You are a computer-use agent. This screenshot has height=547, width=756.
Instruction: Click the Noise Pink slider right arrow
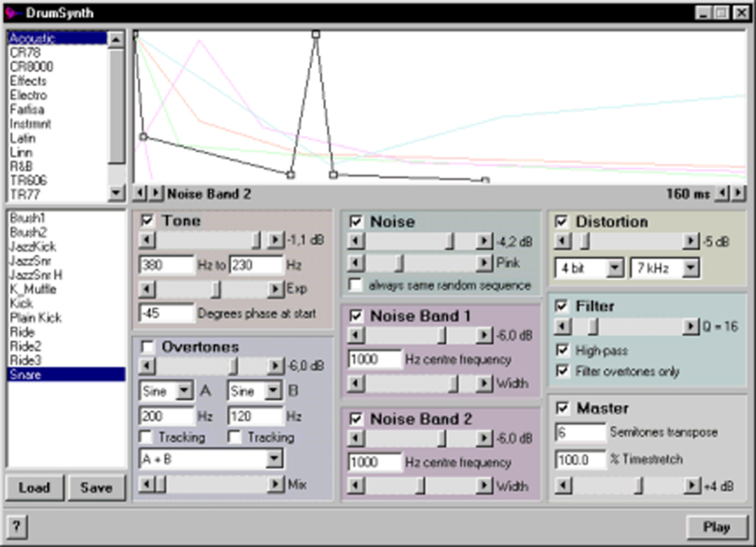(x=484, y=263)
